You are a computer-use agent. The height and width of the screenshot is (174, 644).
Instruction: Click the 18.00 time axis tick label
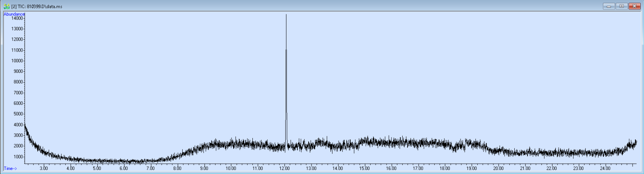pos(445,168)
